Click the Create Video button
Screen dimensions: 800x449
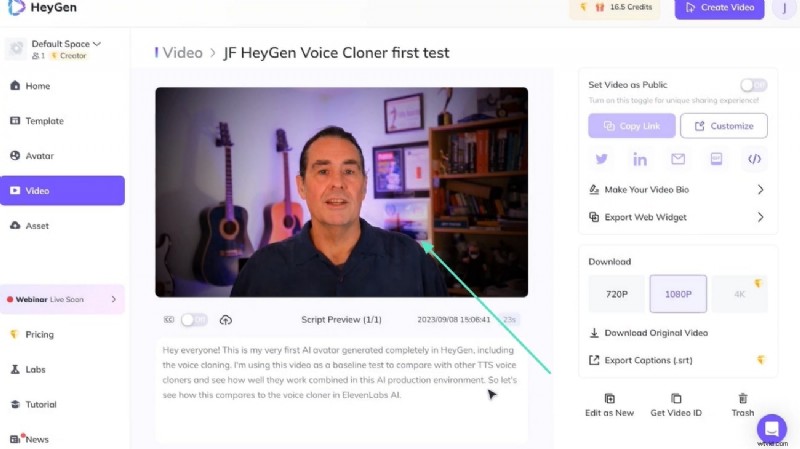pyautogui.click(x=719, y=8)
